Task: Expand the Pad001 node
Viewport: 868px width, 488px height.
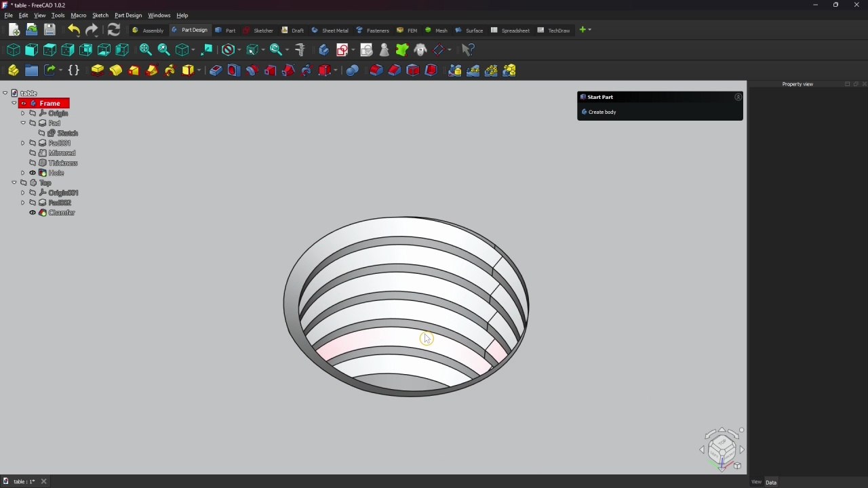Action: point(23,143)
